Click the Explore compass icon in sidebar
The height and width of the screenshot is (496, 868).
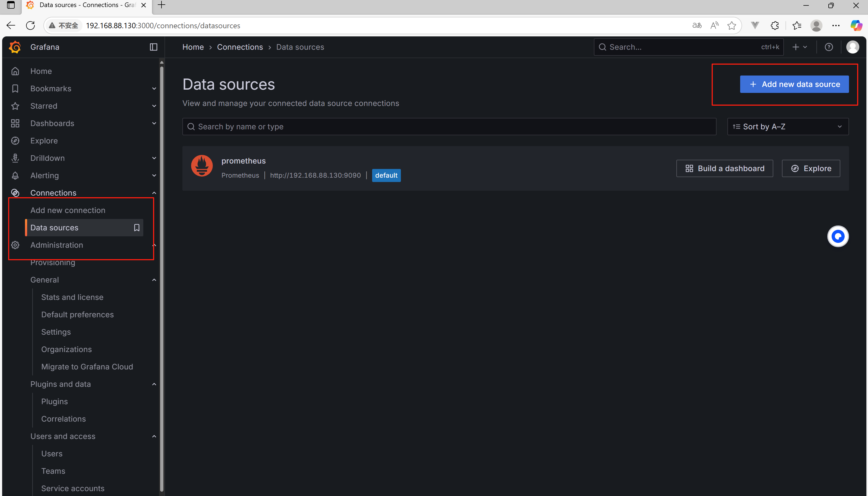click(15, 141)
